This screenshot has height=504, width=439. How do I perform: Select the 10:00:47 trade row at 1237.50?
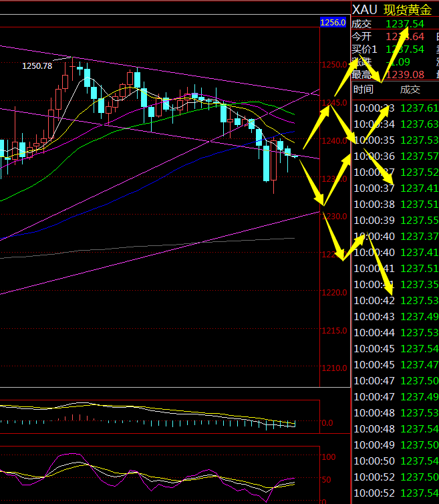tap(396, 381)
